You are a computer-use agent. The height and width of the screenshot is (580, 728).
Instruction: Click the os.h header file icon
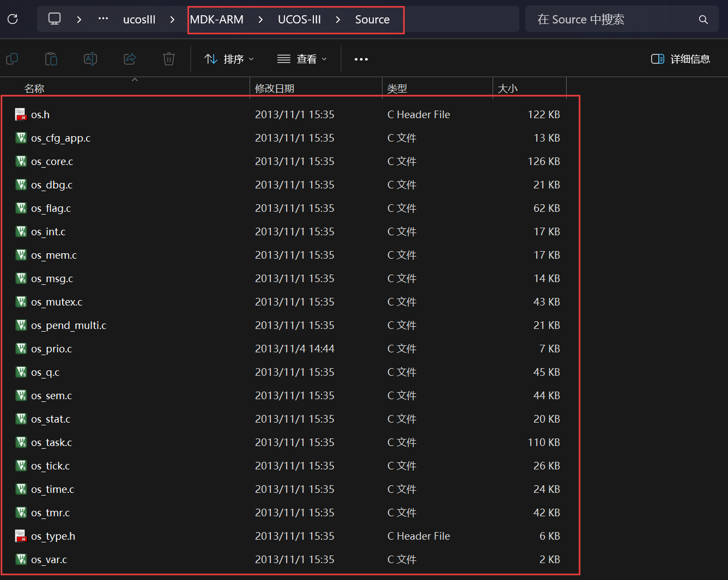[21, 114]
